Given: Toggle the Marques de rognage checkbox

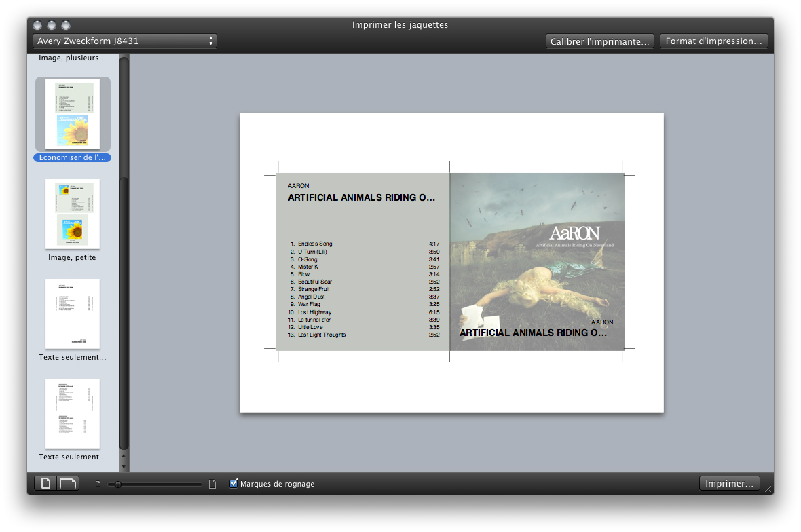Looking at the screenshot, I should (234, 484).
